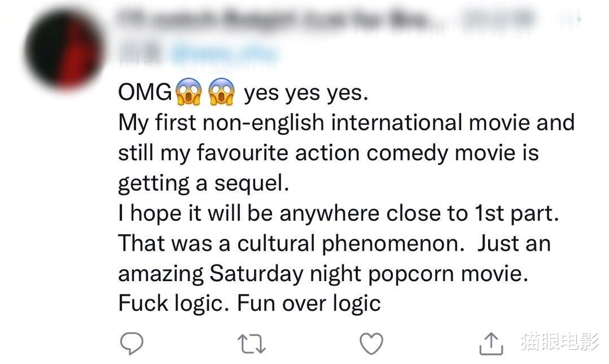Click the 'getting a sequel.' line
The width and height of the screenshot is (609, 364).
[204, 183]
